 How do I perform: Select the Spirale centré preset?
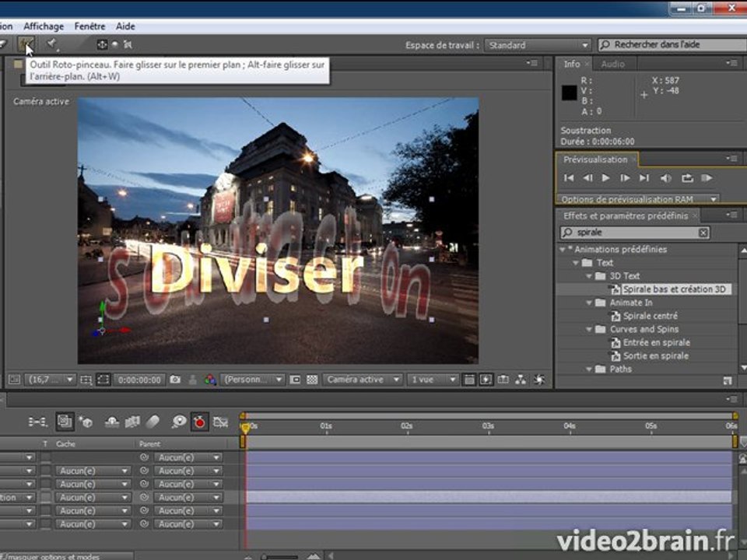coord(651,316)
